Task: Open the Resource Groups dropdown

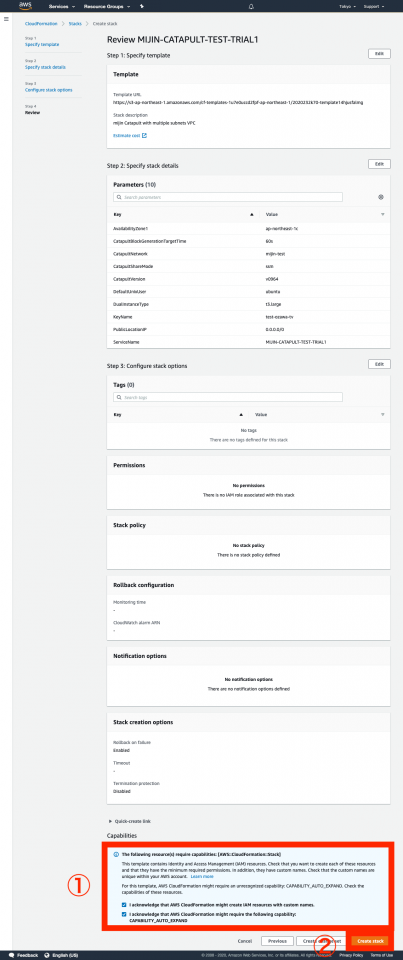Action: click(x=107, y=6)
